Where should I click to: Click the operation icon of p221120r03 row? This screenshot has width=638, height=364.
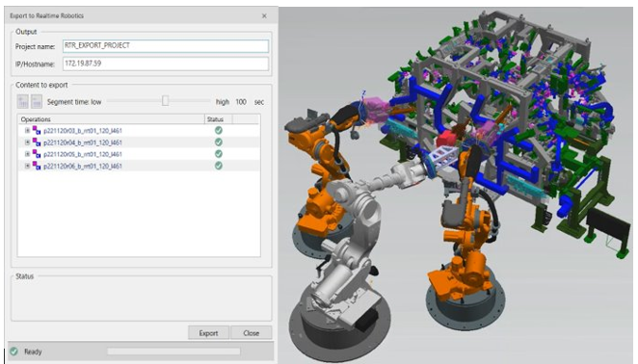pyautogui.click(x=37, y=130)
